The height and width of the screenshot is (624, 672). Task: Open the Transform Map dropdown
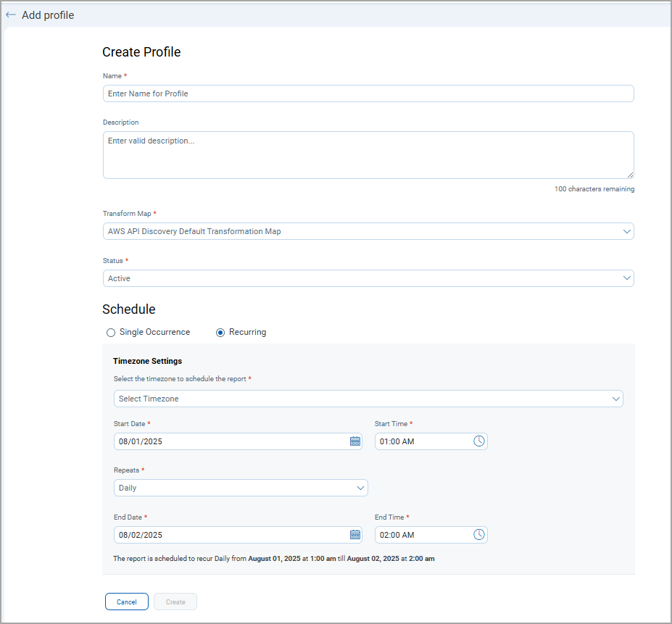368,230
